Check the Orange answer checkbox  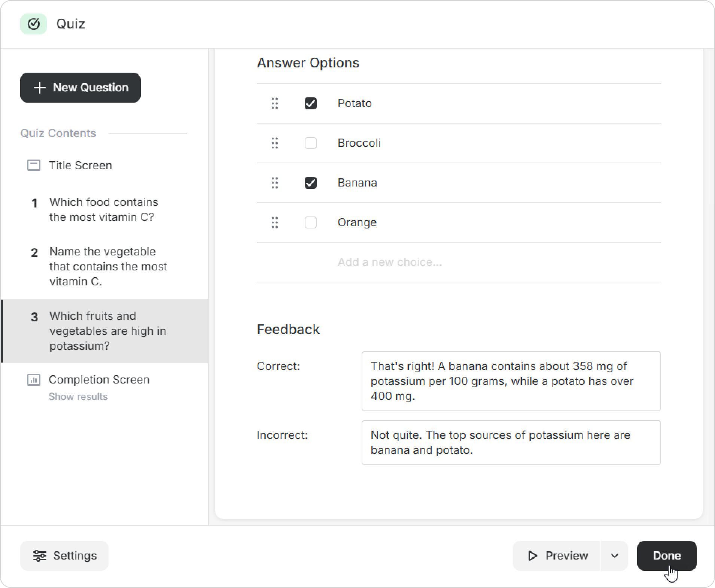pos(311,222)
